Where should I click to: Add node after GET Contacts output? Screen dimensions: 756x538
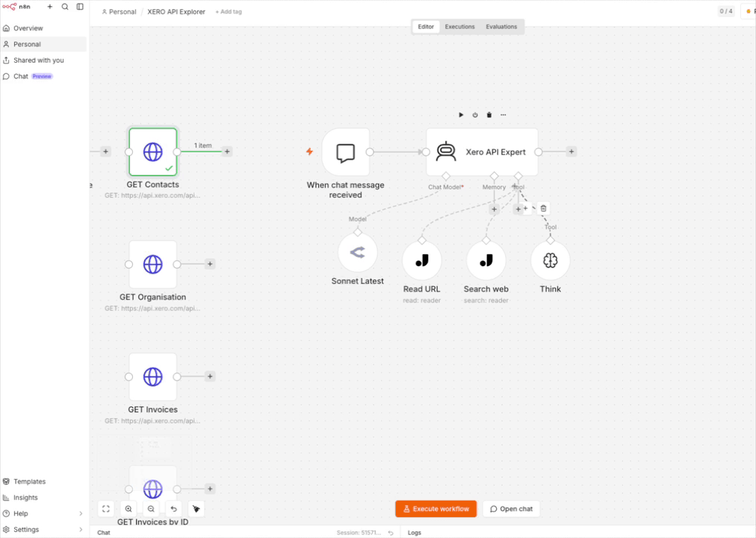coord(227,152)
